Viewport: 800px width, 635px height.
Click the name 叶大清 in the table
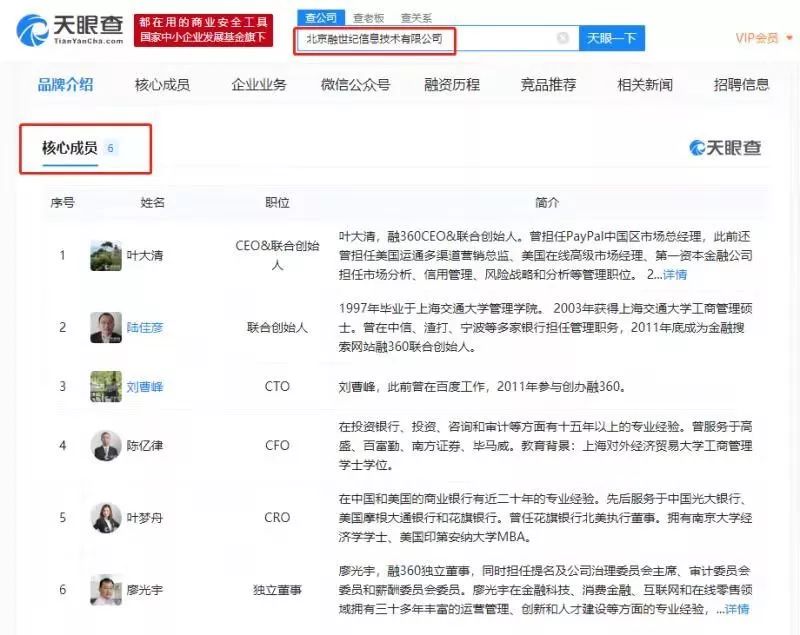point(145,256)
